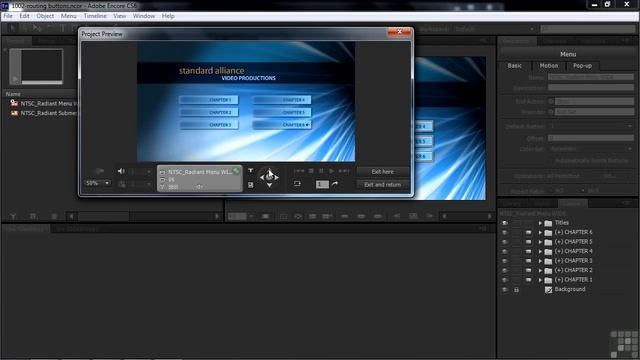
Task: Close the Project Preview dialog
Action: pyautogui.click(x=399, y=32)
